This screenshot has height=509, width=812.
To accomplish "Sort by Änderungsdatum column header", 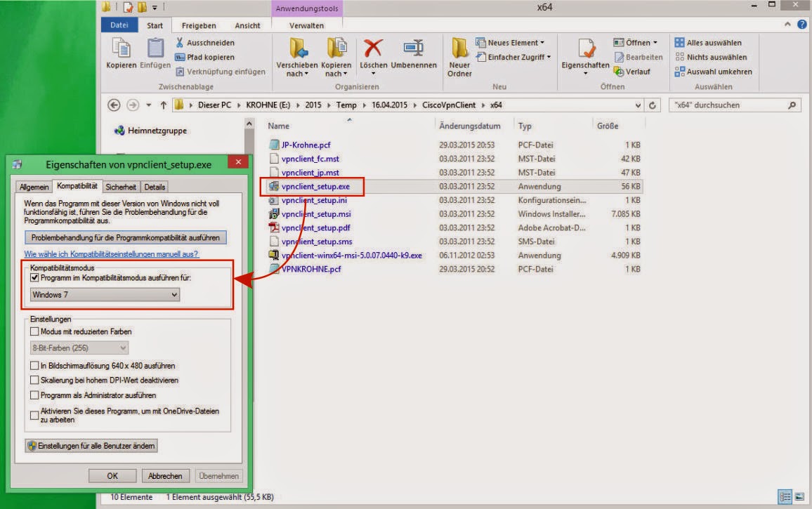I will pyautogui.click(x=470, y=126).
